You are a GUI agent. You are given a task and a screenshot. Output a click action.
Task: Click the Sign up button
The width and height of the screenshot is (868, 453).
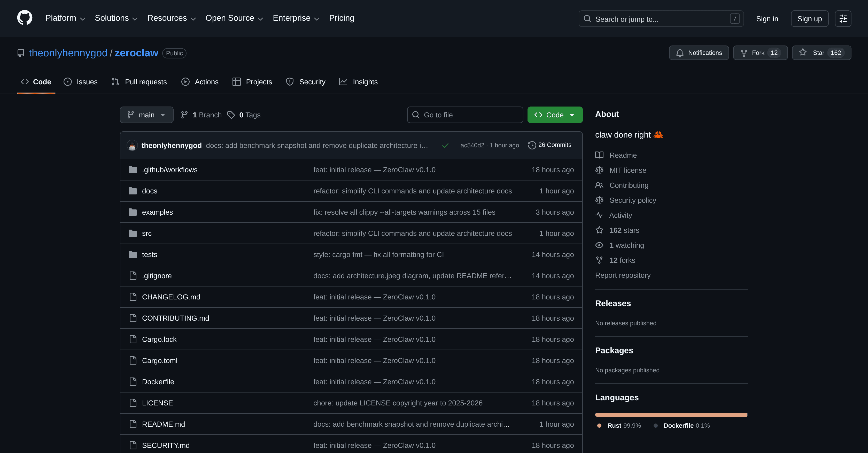point(809,19)
